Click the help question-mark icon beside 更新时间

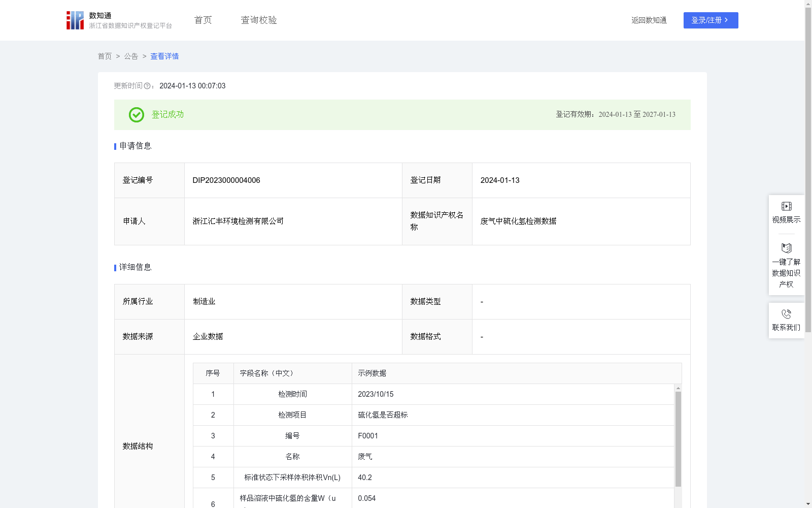click(x=147, y=86)
